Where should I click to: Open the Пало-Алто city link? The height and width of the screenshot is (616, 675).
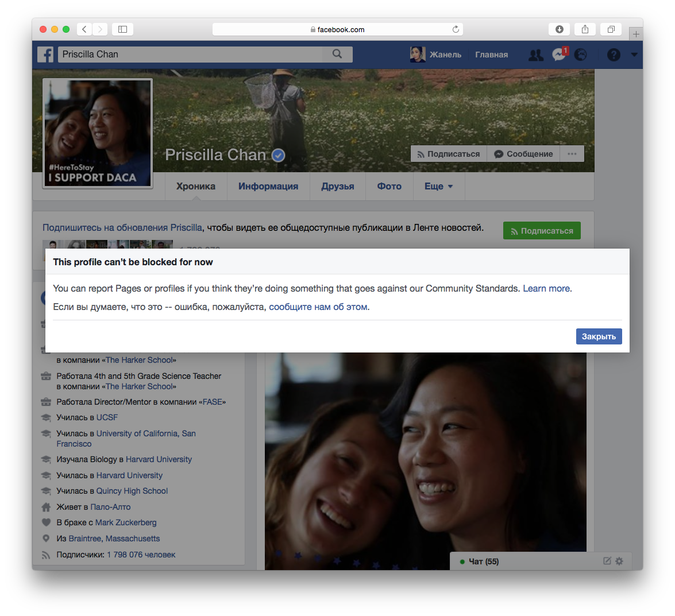pos(110,507)
